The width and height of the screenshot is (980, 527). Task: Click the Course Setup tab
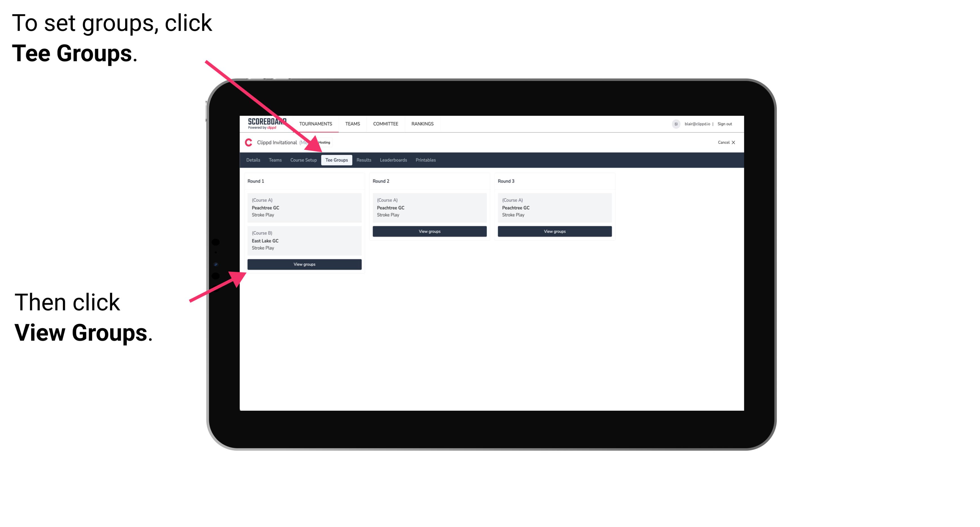click(x=303, y=160)
